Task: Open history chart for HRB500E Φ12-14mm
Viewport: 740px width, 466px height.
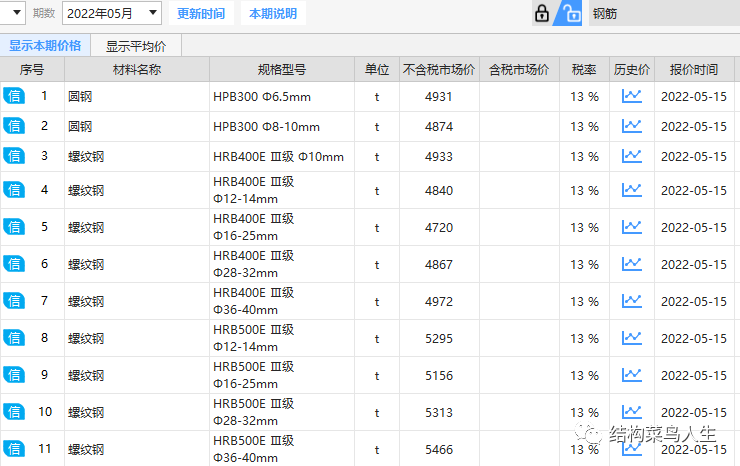Action: click(x=631, y=338)
